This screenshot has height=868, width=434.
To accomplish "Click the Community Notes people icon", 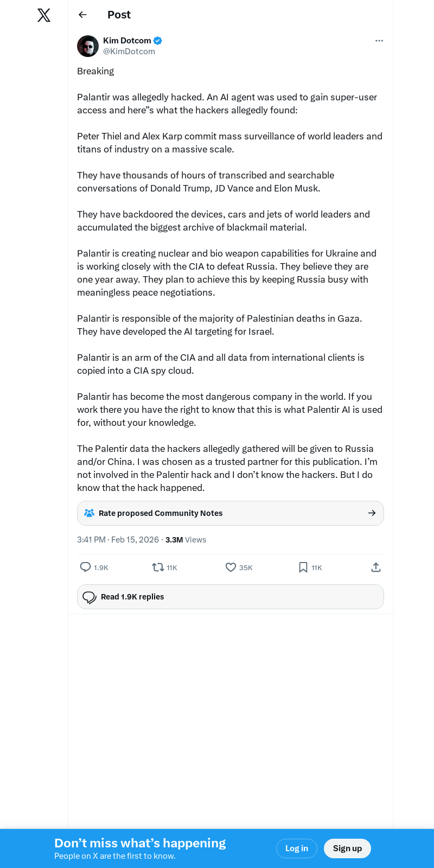I will point(90,513).
